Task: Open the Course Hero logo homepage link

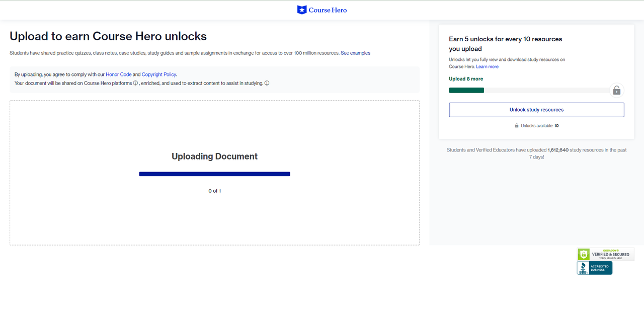Action: pyautogui.click(x=322, y=10)
